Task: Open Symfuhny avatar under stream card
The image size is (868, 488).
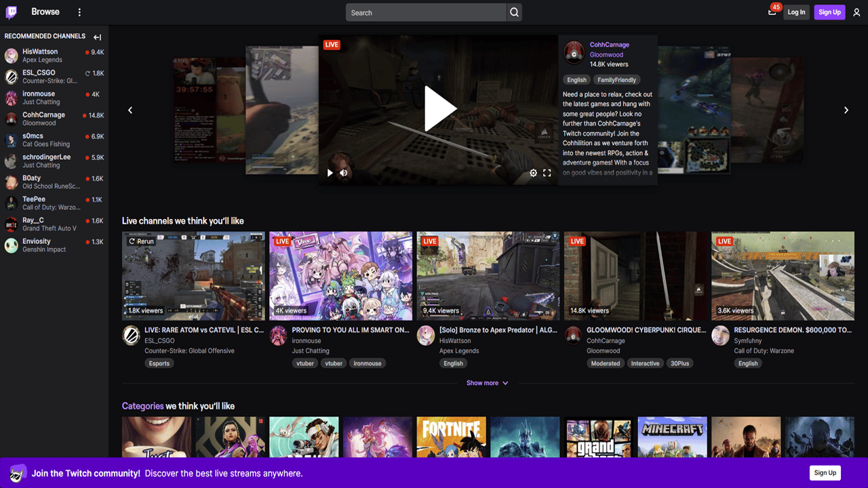Action: click(x=721, y=335)
